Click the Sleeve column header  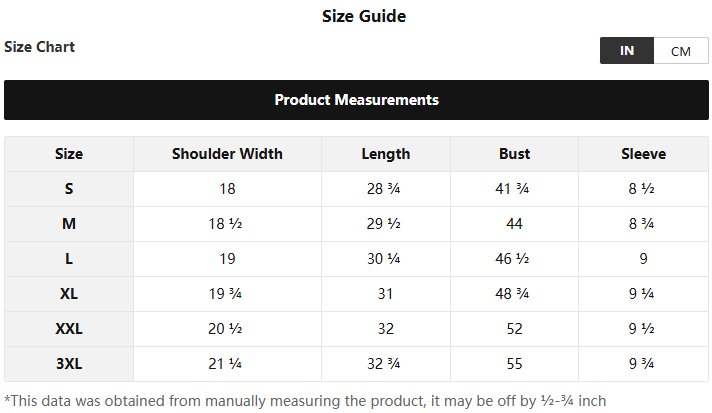pos(644,154)
